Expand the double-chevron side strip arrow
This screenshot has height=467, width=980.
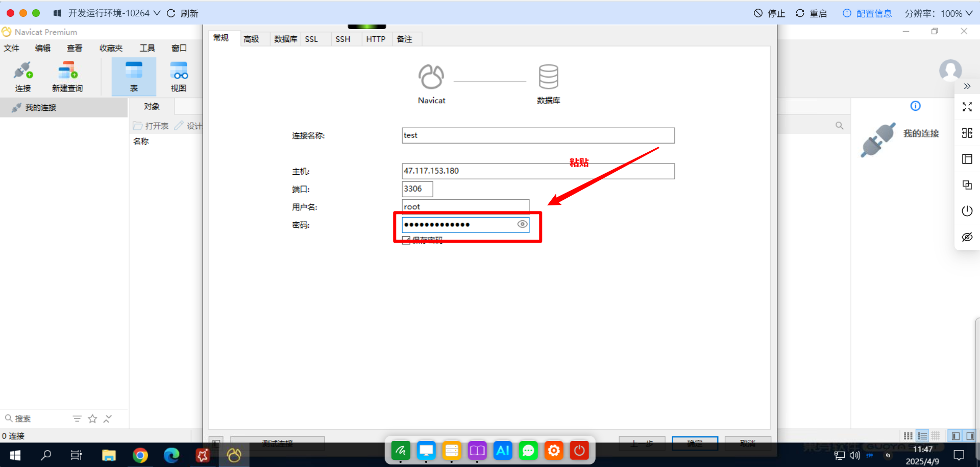[967, 86]
